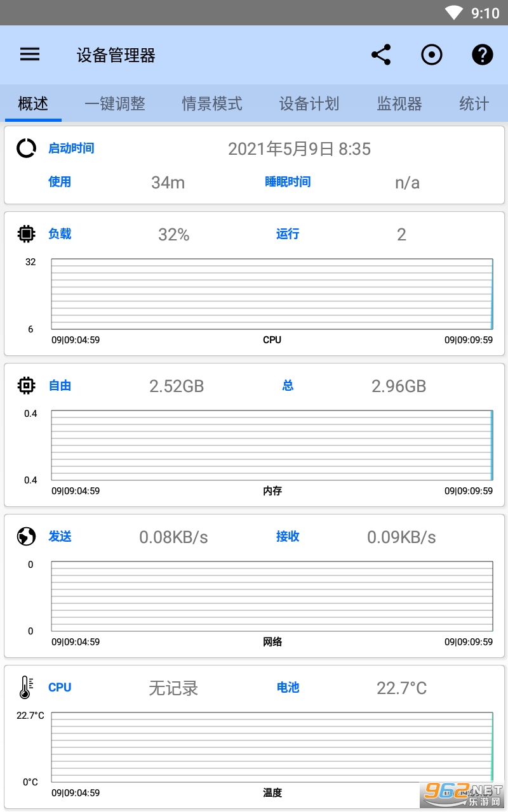The height and width of the screenshot is (812, 508).
Task: Open the 设备计划 tab
Action: pos(309,103)
